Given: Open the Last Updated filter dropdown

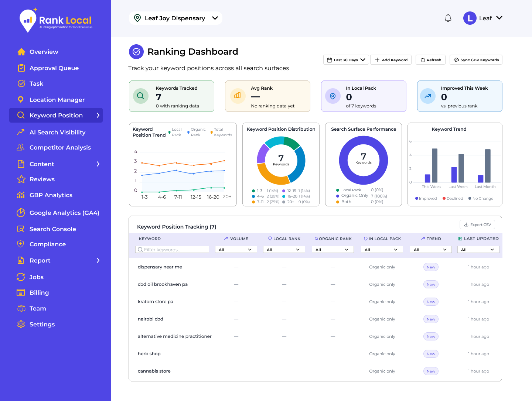Looking at the screenshot, I should (x=478, y=250).
